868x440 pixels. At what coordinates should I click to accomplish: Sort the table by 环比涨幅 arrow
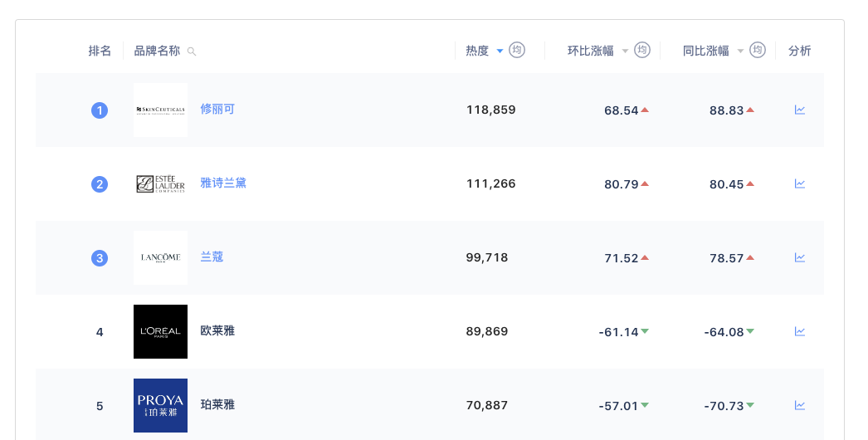[625, 51]
